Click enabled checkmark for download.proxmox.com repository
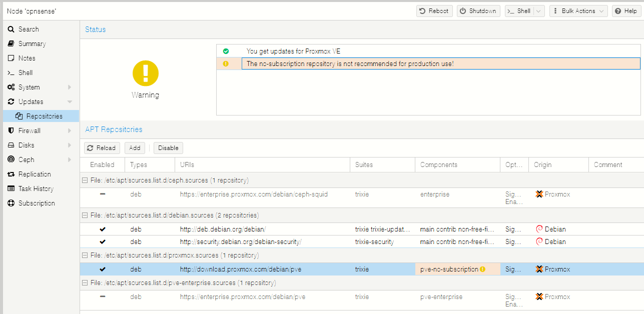Image resolution: width=644 pixels, height=314 pixels. (x=103, y=269)
